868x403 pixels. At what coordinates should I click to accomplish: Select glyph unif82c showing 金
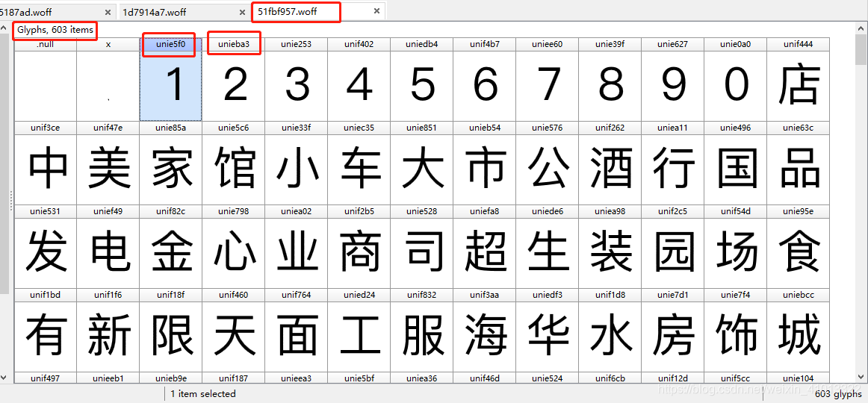[170, 246]
